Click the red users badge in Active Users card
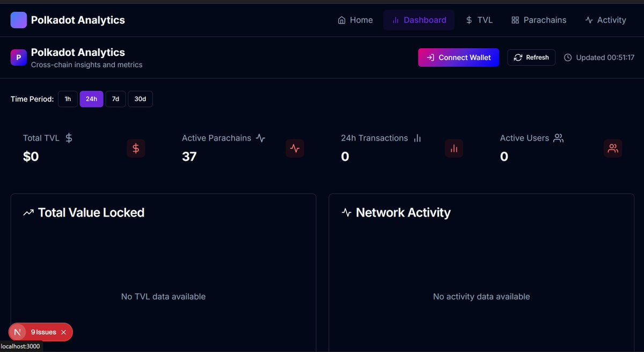This screenshot has height=352, width=644. (x=613, y=148)
